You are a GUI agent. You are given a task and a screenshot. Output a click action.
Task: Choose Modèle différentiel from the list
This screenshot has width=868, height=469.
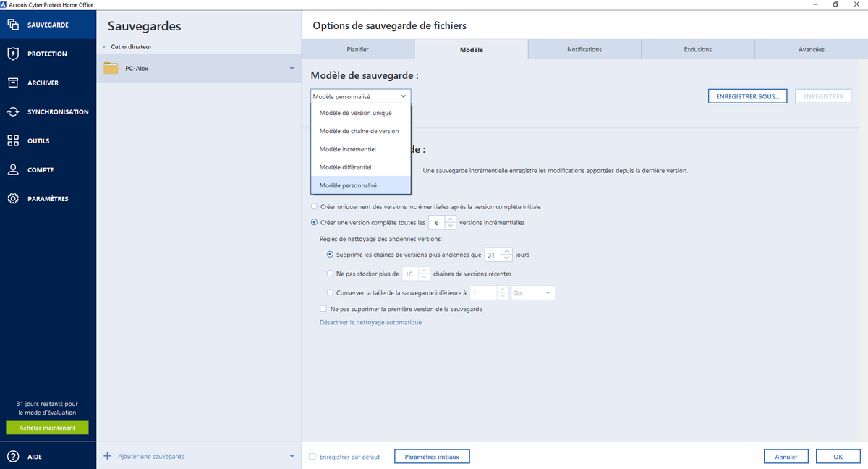361,167
